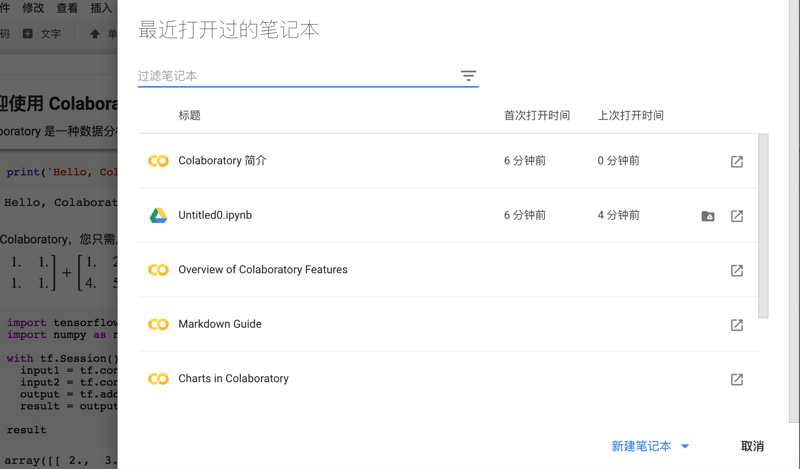800x469 pixels.
Task: Click the Google Drive logo of Untitled0.ipynb
Action: point(158,215)
